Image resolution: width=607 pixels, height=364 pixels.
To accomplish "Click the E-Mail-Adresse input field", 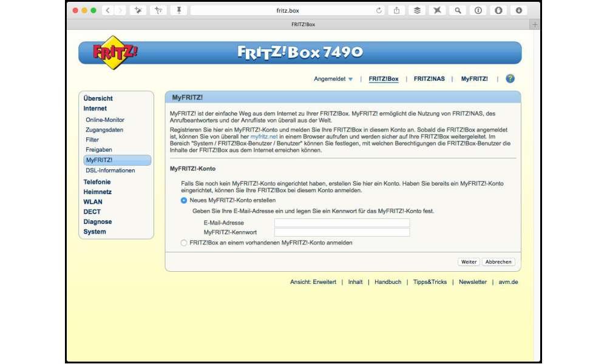I will (342, 223).
